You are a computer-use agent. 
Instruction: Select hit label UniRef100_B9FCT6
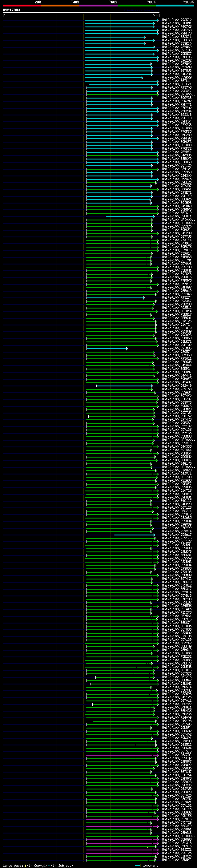pos(177,247)
